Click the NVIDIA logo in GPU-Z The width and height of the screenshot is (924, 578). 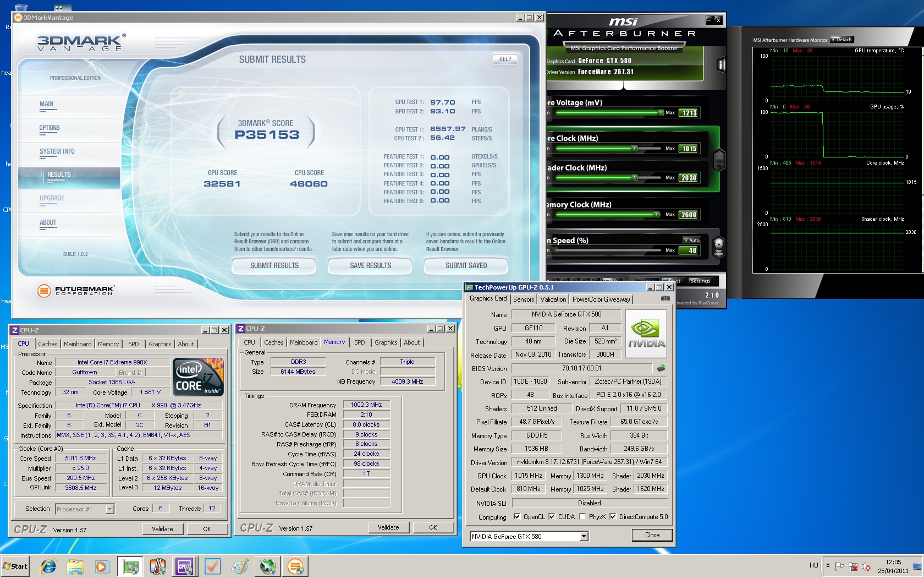tap(646, 334)
